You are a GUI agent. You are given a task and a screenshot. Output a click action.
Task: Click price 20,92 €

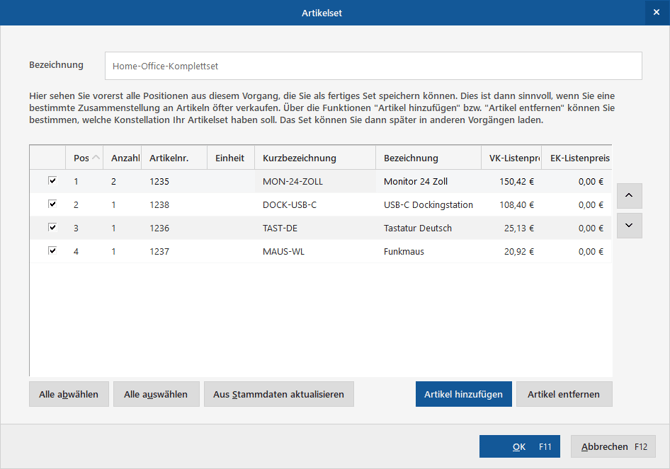(519, 252)
